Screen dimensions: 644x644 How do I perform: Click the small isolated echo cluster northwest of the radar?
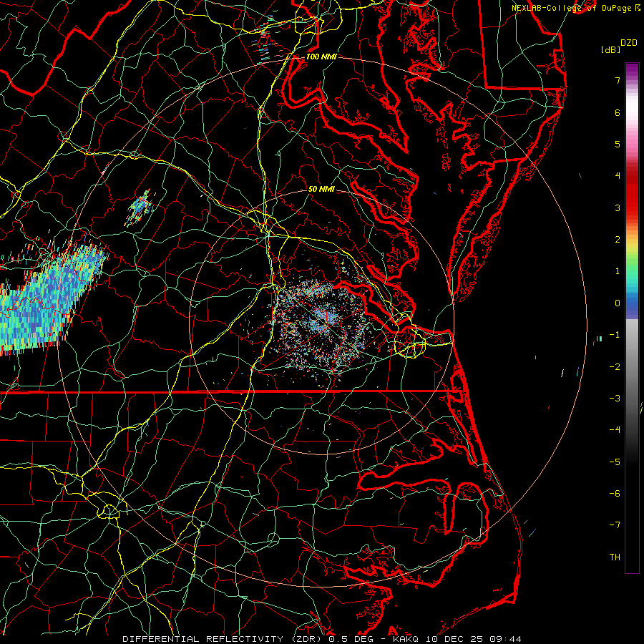coord(140,208)
